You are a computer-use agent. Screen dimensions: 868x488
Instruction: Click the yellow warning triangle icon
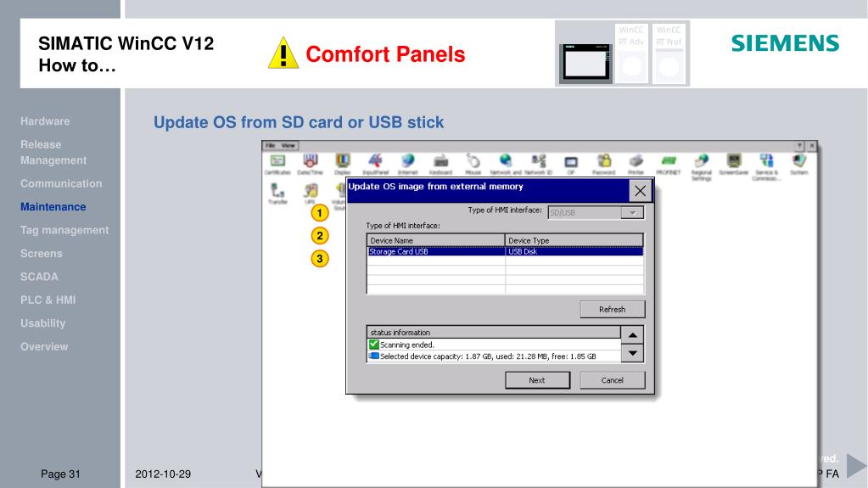pyautogui.click(x=283, y=53)
